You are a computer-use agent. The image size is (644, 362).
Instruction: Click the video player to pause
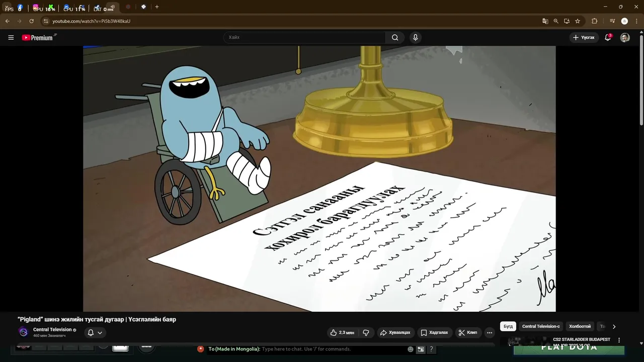coord(319,178)
